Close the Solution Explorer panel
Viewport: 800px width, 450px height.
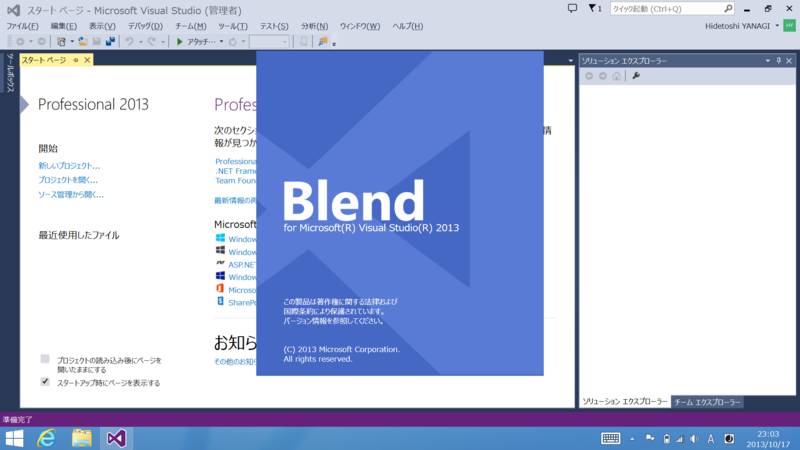[x=789, y=61]
